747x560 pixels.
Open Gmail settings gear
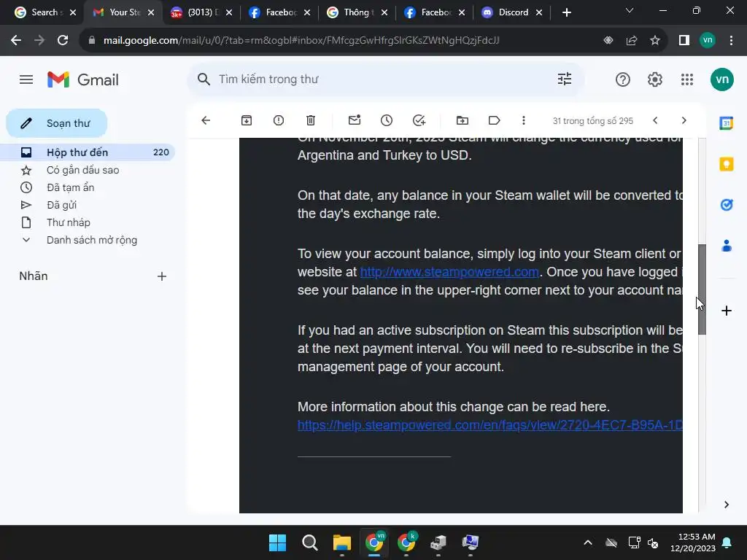[655, 79]
